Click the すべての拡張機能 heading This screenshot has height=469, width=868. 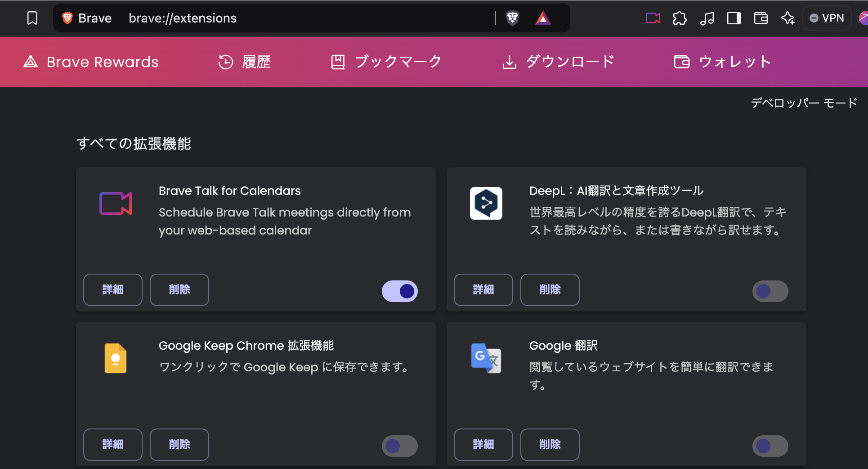tap(134, 144)
